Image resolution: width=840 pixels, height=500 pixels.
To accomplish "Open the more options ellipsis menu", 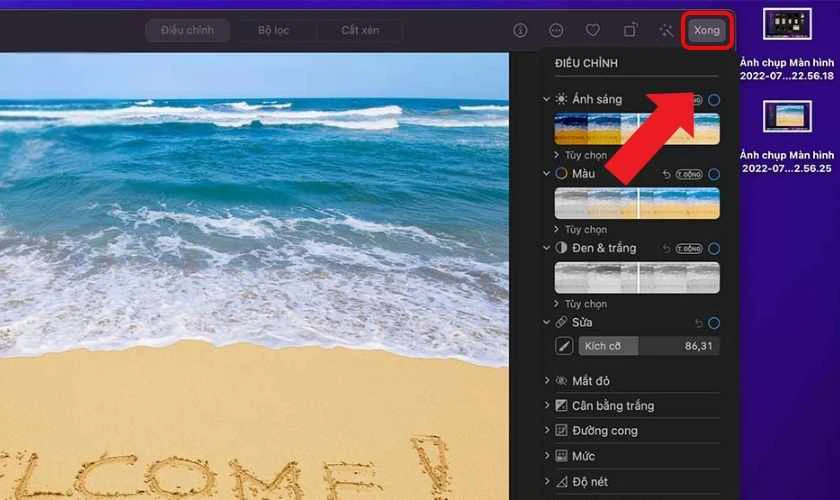I will point(556,30).
